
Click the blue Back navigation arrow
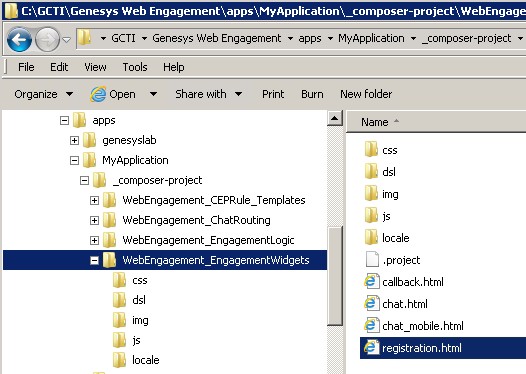point(19,40)
